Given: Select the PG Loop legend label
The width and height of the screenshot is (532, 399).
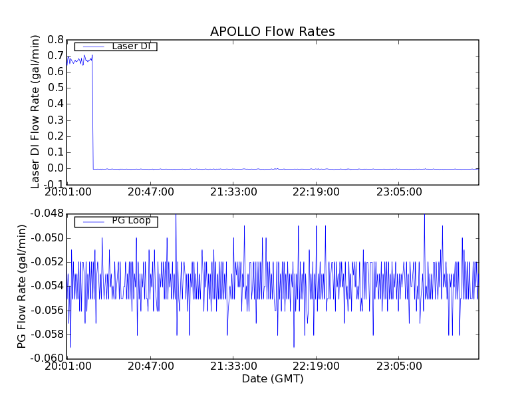Looking at the screenshot, I should [x=131, y=221].
